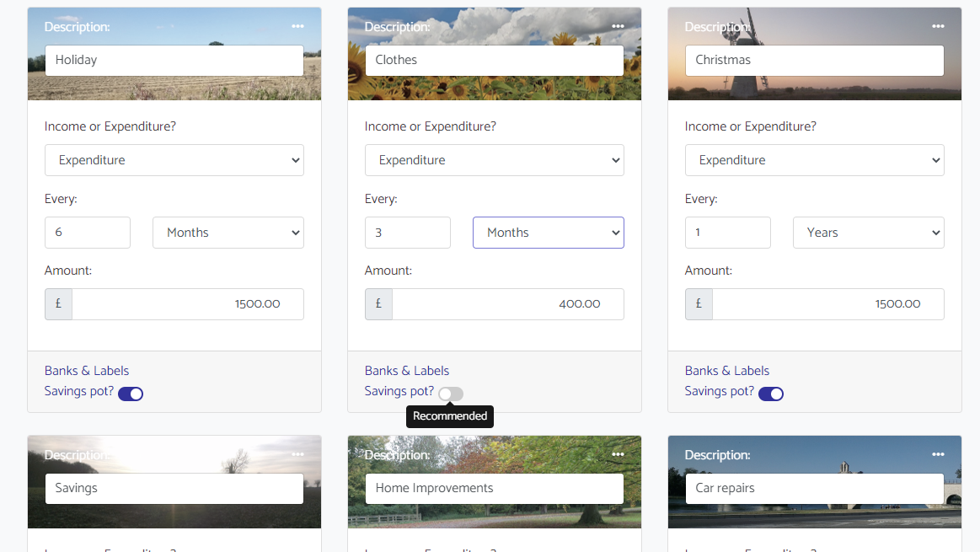
Task: Edit the Christmas description field
Action: [x=814, y=60]
